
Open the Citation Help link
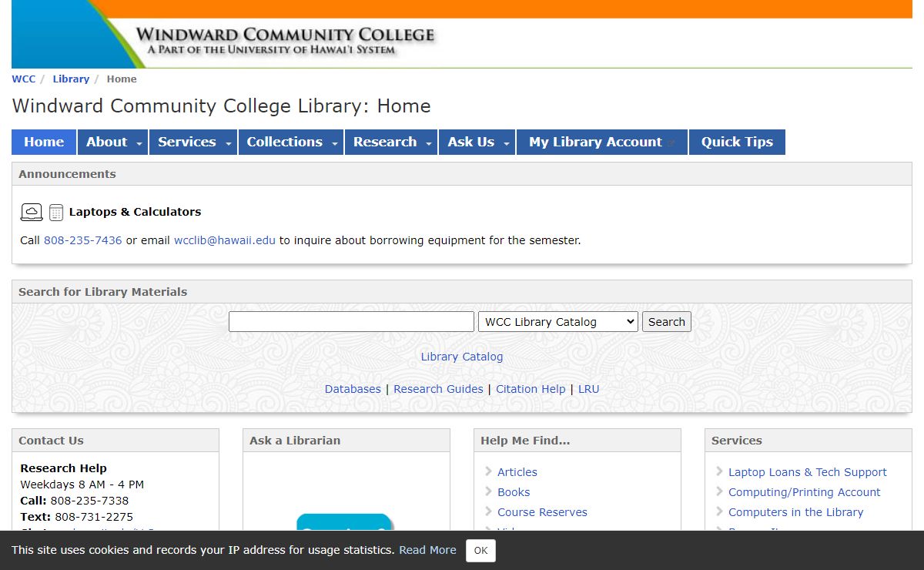pos(531,389)
